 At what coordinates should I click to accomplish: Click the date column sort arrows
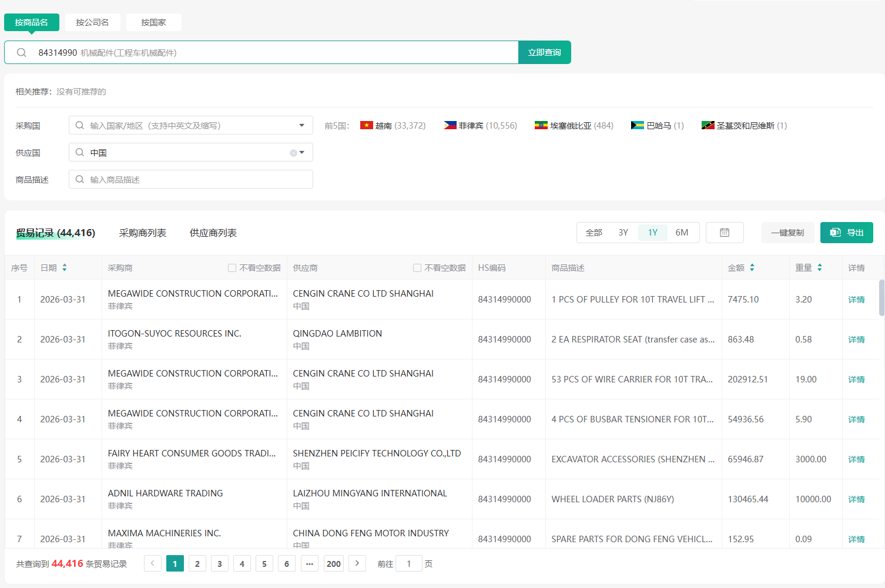click(65, 268)
